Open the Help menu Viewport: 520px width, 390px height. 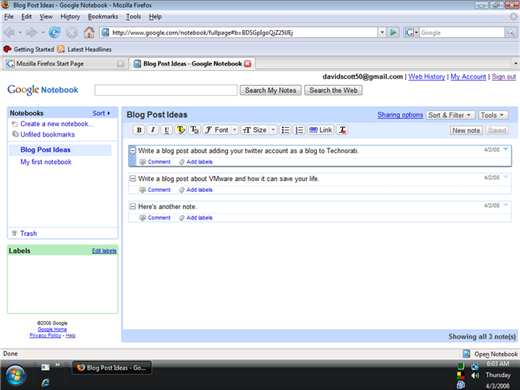click(155, 17)
